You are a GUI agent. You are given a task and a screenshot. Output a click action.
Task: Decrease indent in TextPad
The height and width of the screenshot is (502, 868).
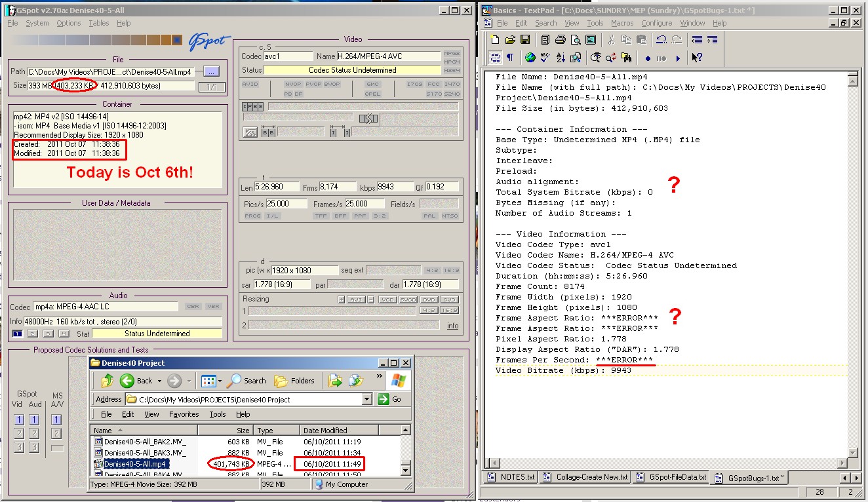[698, 40]
